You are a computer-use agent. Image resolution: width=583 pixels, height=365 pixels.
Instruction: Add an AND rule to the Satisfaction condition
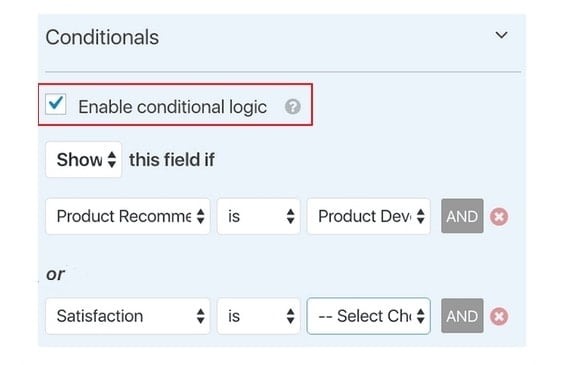462,316
